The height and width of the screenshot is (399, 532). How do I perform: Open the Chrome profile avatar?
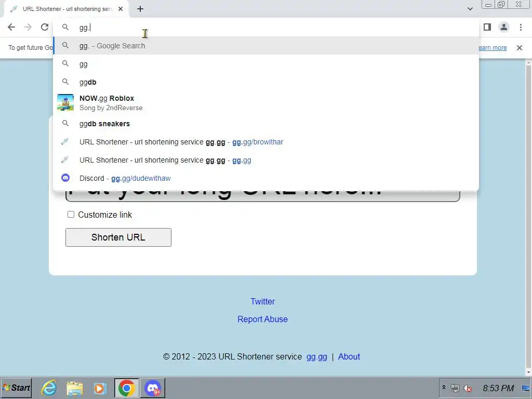point(504,27)
